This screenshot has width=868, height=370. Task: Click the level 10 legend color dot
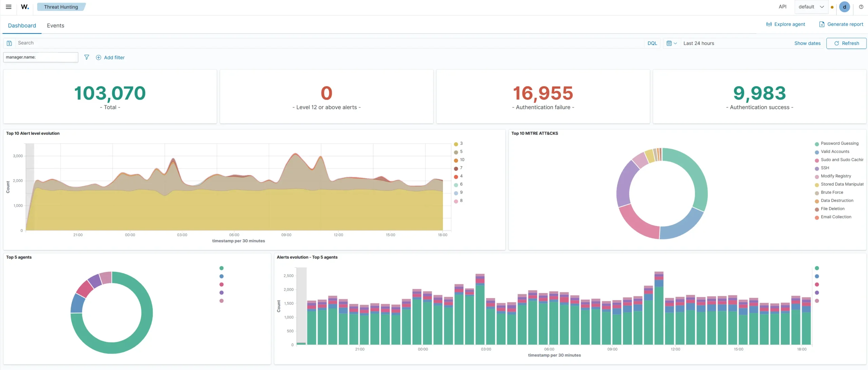click(x=456, y=160)
